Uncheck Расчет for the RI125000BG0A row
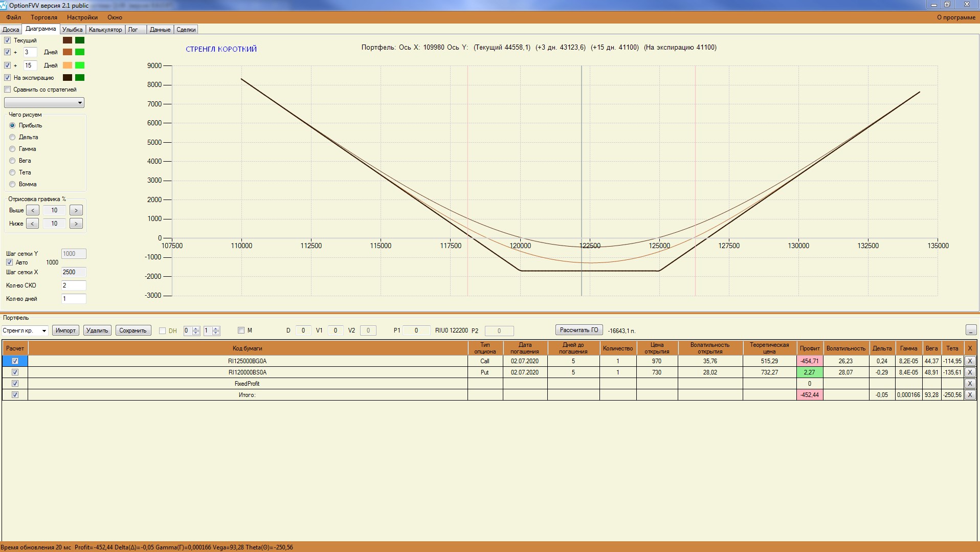Image resolution: width=980 pixels, height=552 pixels. (15, 361)
